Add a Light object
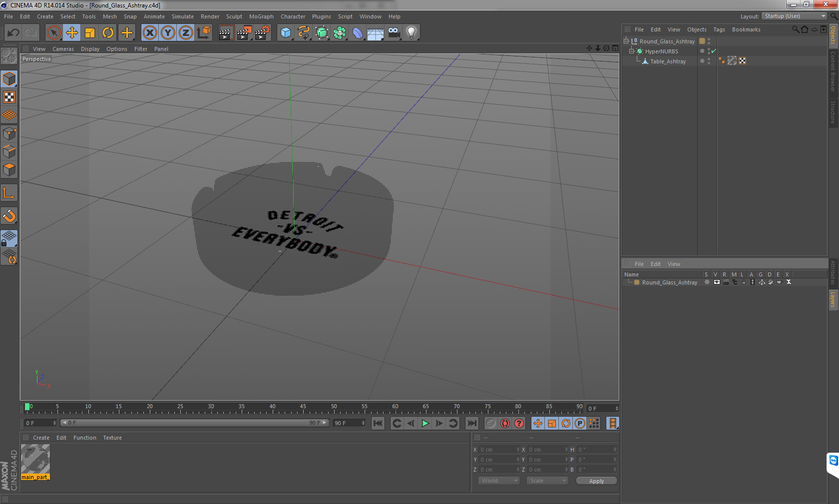839x504 pixels. click(411, 33)
